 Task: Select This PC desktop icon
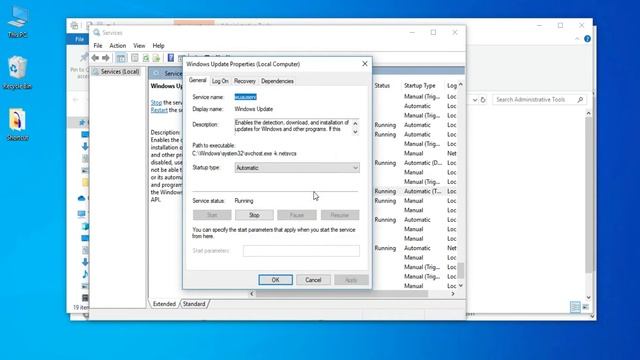click(18, 22)
